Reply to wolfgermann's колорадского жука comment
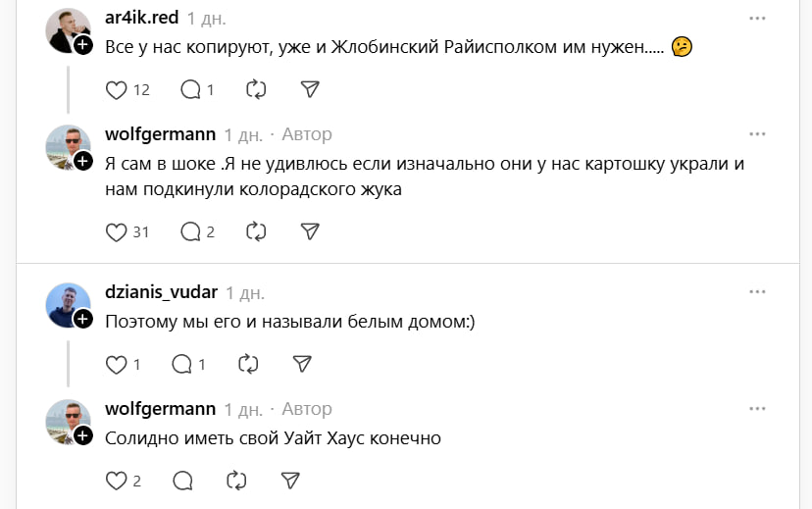 coord(191,231)
